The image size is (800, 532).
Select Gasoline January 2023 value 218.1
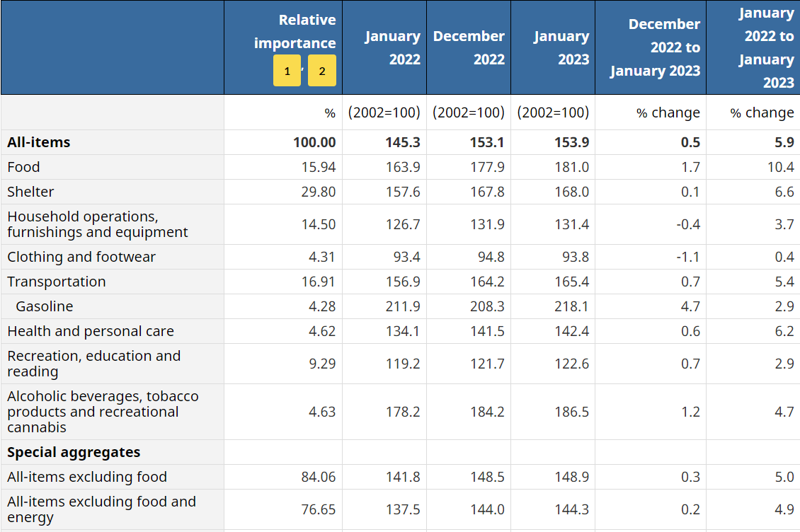[571, 306]
